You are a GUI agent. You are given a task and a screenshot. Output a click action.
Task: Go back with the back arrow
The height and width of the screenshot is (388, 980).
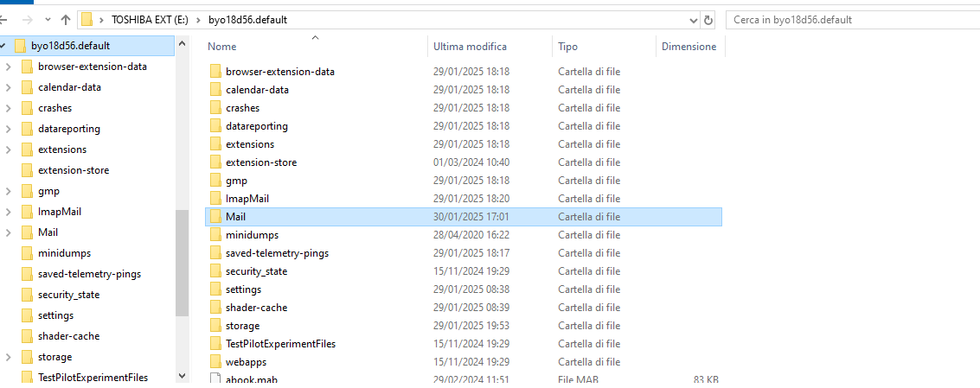coord(3,20)
